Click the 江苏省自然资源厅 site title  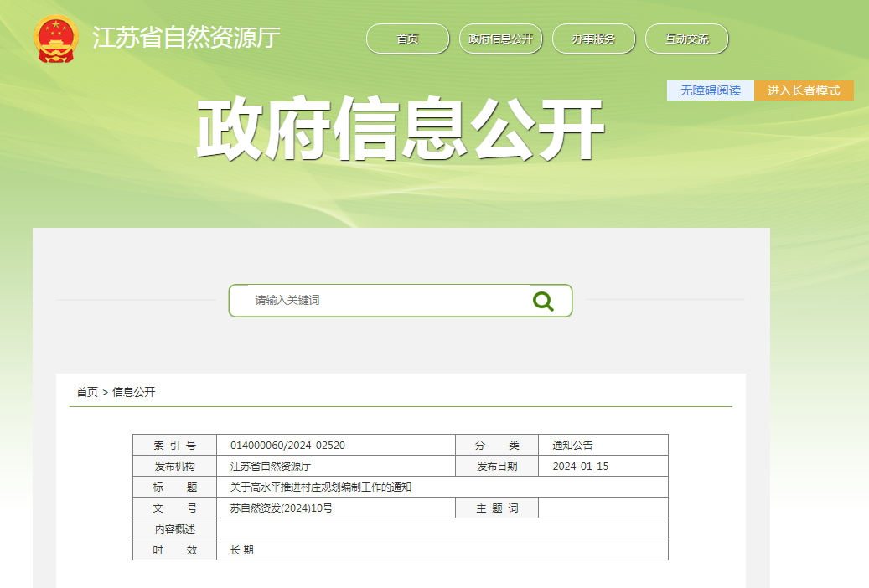(x=186, y=39)
